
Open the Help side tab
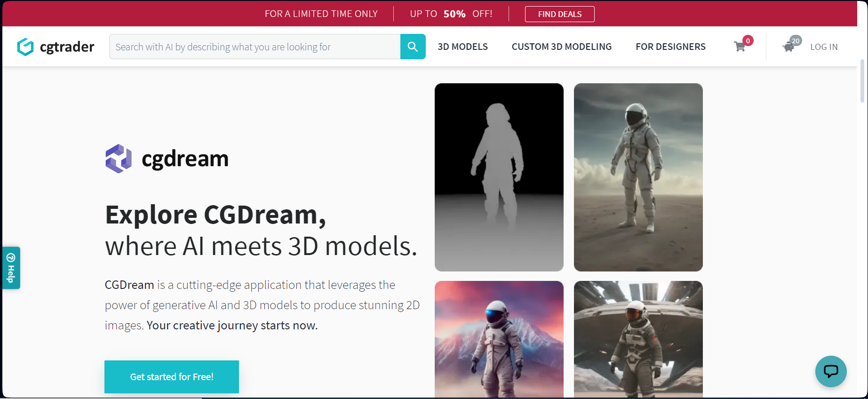[x=11, y=268]
